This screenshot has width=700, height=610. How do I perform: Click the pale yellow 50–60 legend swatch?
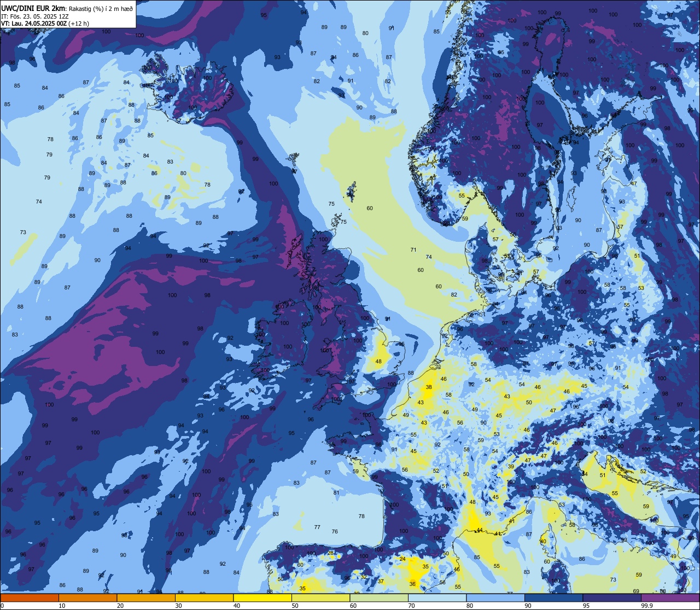(320, 597)
